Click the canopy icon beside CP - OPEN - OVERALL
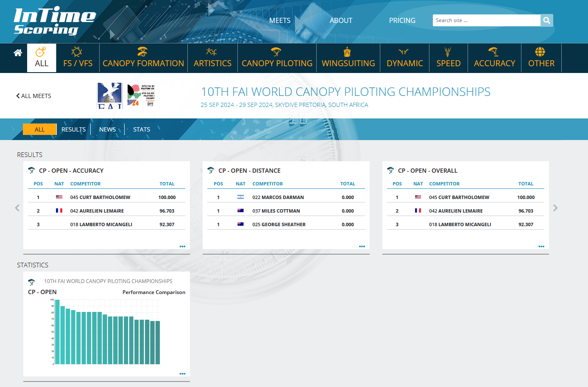The width and height of the screenshot is (588, 387). (390, 170)
